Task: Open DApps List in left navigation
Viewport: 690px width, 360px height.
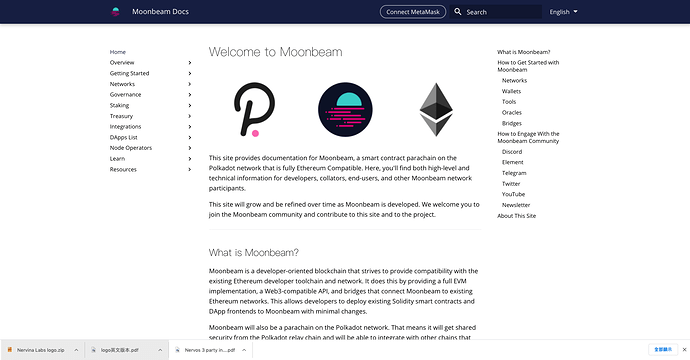Action: pyautogui.click(x=124, y=137)
